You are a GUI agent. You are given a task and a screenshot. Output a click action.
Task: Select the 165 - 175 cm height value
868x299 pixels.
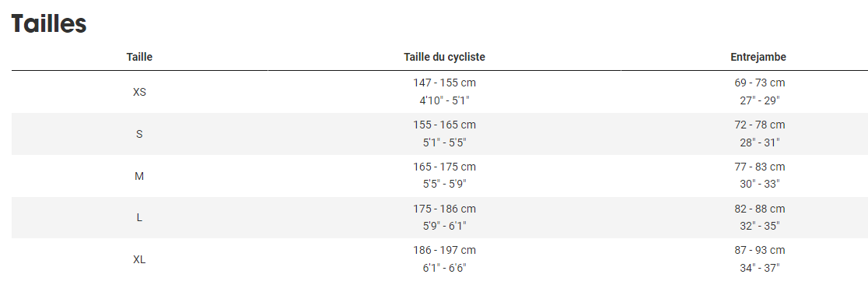pos(445,167)
